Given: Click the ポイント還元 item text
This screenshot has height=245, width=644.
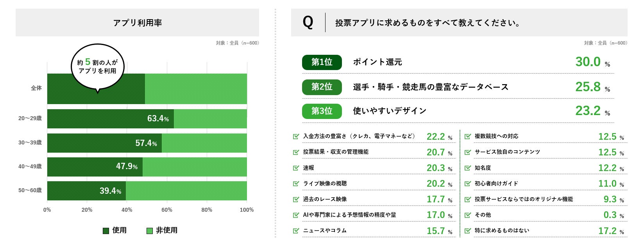Looking at the screenshot, I should coord(377,62).
